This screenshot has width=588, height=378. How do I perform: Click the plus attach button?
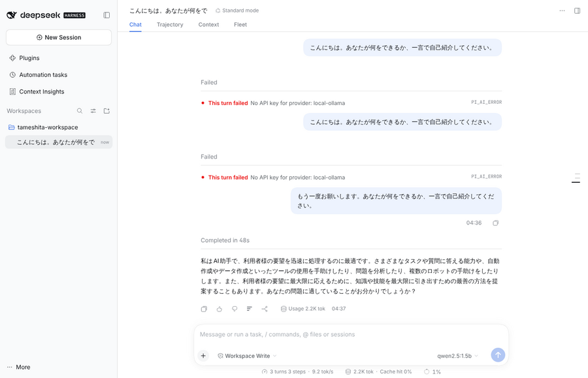(203, 356)
